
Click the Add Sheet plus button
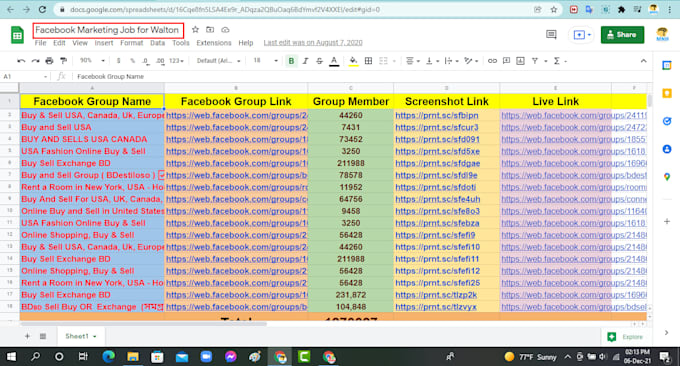point(27,336)
